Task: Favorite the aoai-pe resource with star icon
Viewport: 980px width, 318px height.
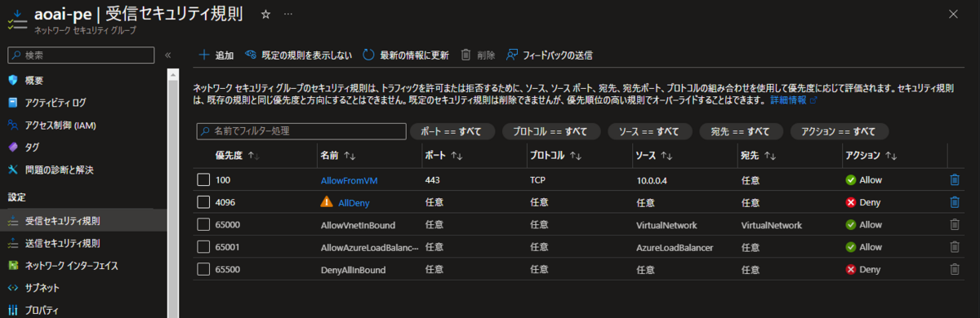Action: 265,15
